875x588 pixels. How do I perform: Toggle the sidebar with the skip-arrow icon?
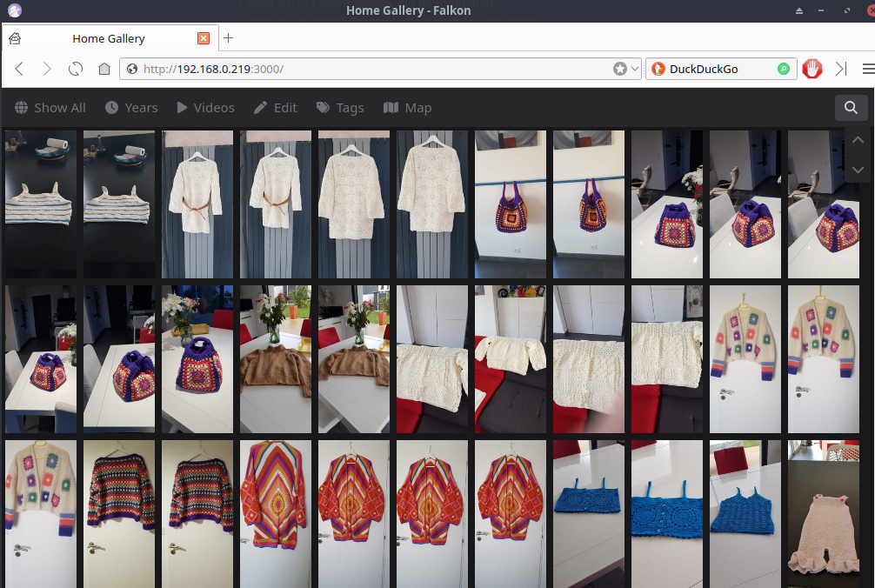click(841, 69)
